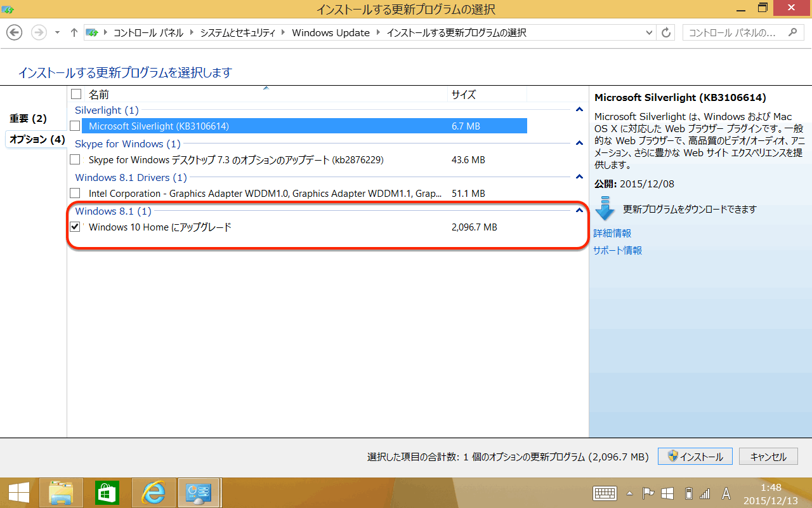Click the Control Panel search box

pos(736,32)
